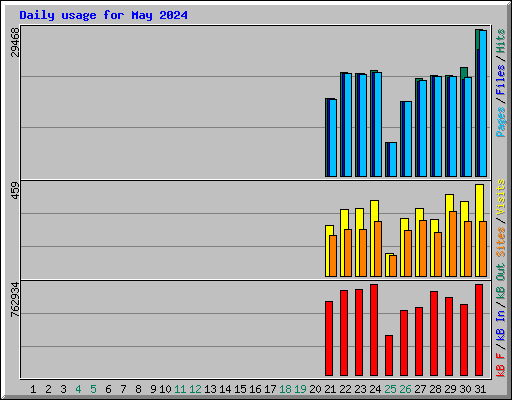Click the 459 visits scale value
This screenshot has height=400, width=512.
[15, 190]
